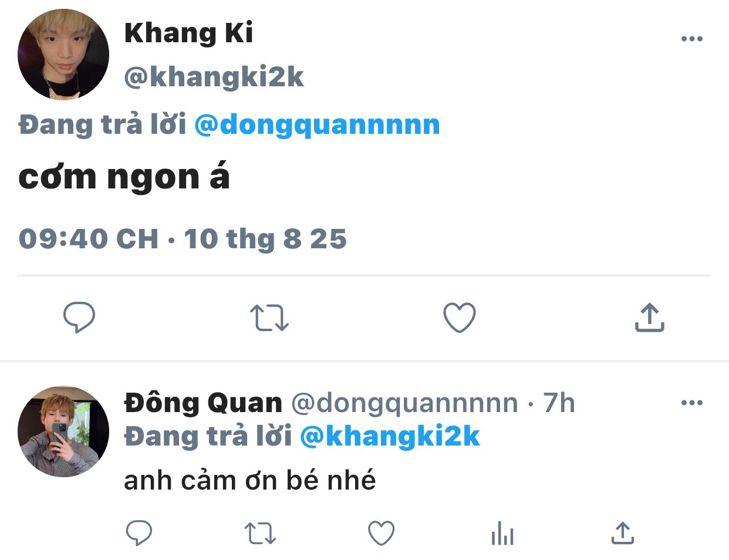The image size is (729, 560).
Task: Open the @khangki2k mention link
Action: point(390,436)
